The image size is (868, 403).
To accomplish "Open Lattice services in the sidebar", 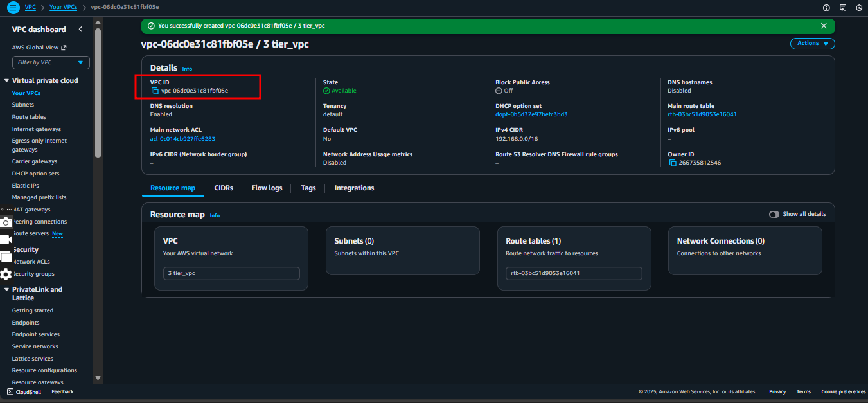I will 33,359.
